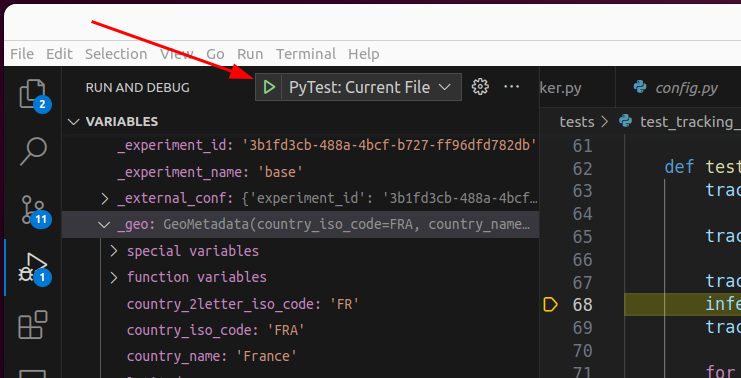Open the Search view icon
The width and height of the screenshot is (741, 378).
[33, 151]
